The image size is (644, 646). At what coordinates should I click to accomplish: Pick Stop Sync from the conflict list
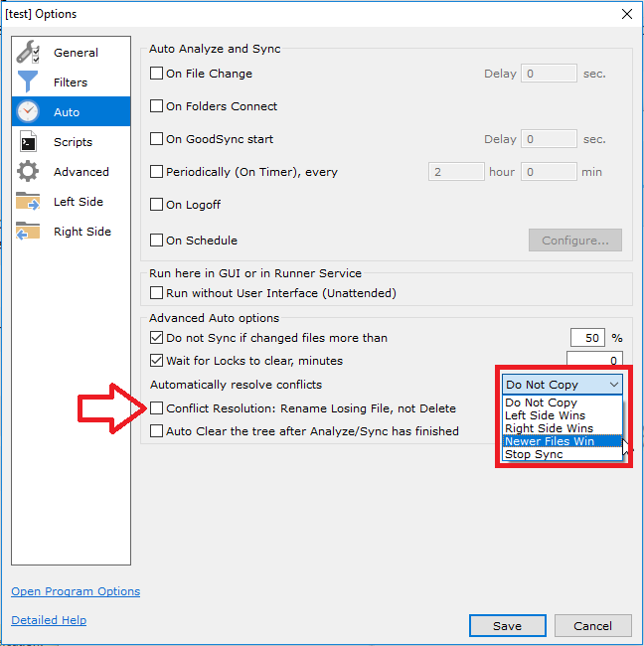pyautogui.click(x=534, y=454)
